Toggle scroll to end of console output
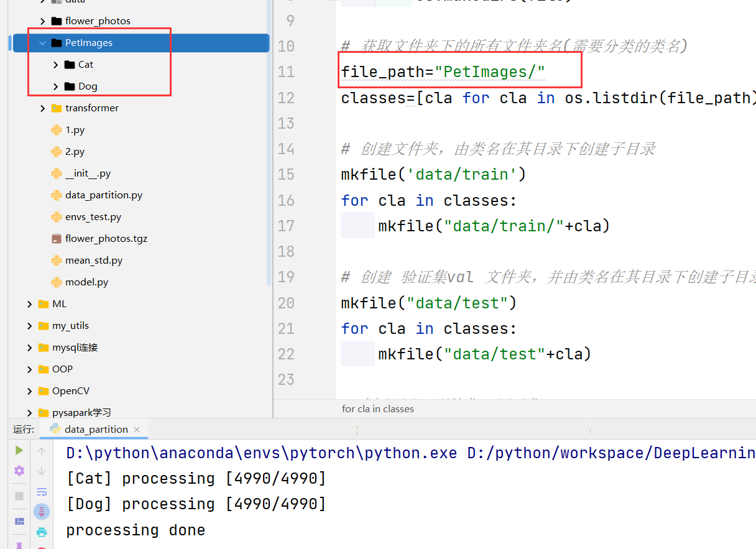The image size is (756, 549). tap(42, 512)
